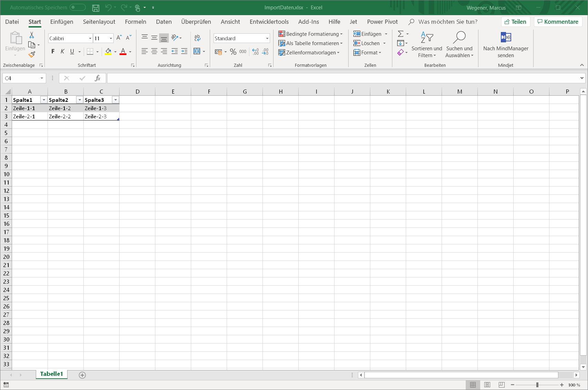Click the cut scissors icon
The height and width of the screenshot is (390, 588).
click(x=32, y=35)
